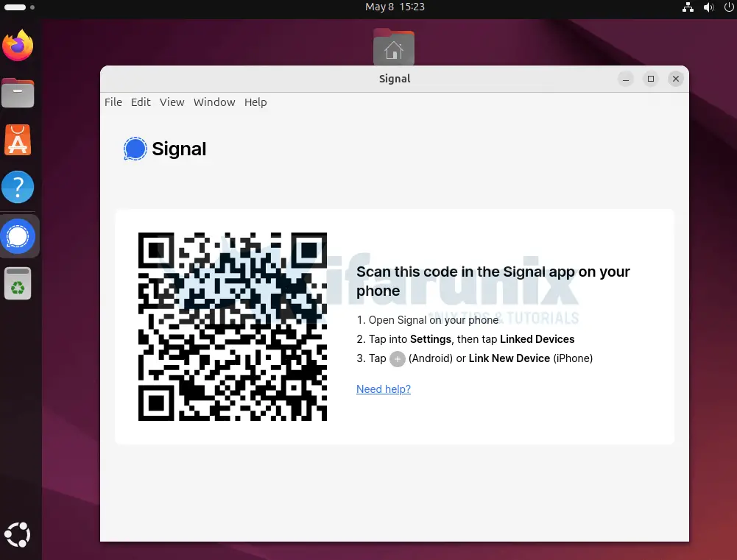This screenshot has height=560, width=737.
Task: Open the Help menu in menu bar
Action: 255,102
